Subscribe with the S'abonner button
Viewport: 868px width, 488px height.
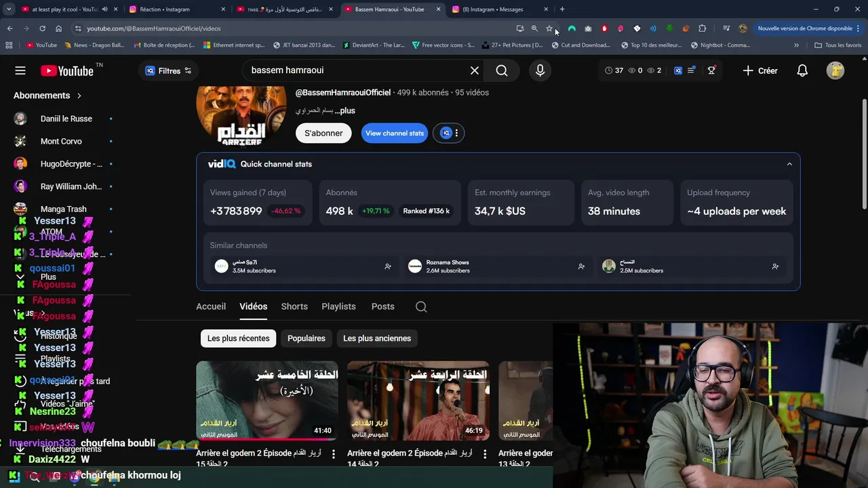[x=323, y=133]
